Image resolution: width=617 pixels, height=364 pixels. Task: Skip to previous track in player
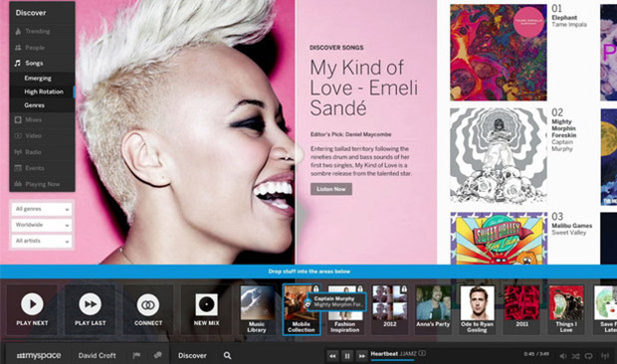(332, 356)
